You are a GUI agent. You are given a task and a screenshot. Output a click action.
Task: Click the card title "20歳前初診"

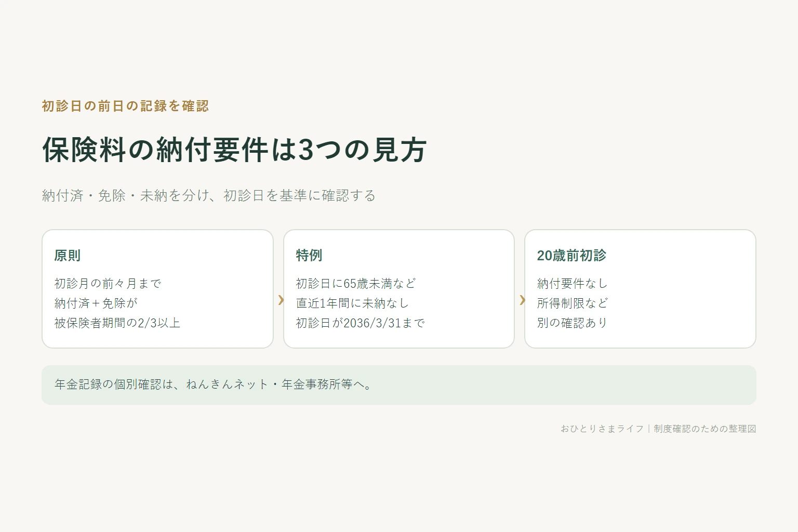[571, 256]
